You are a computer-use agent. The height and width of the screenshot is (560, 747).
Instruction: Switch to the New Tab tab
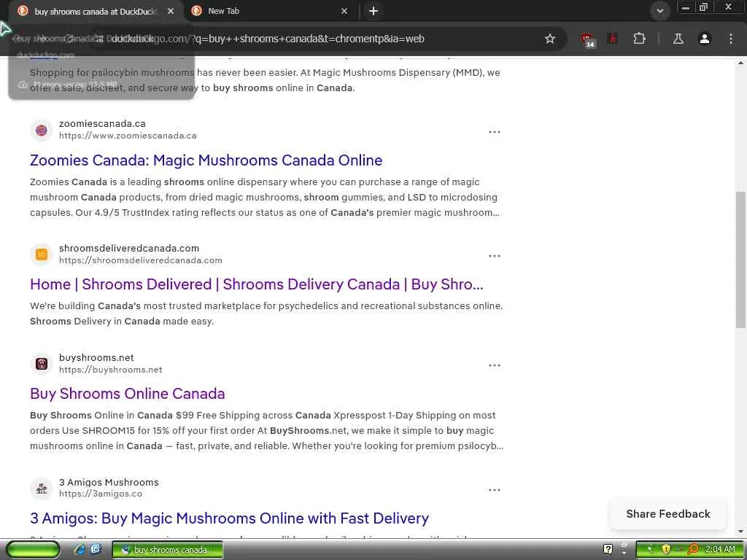tap(270, 11)
